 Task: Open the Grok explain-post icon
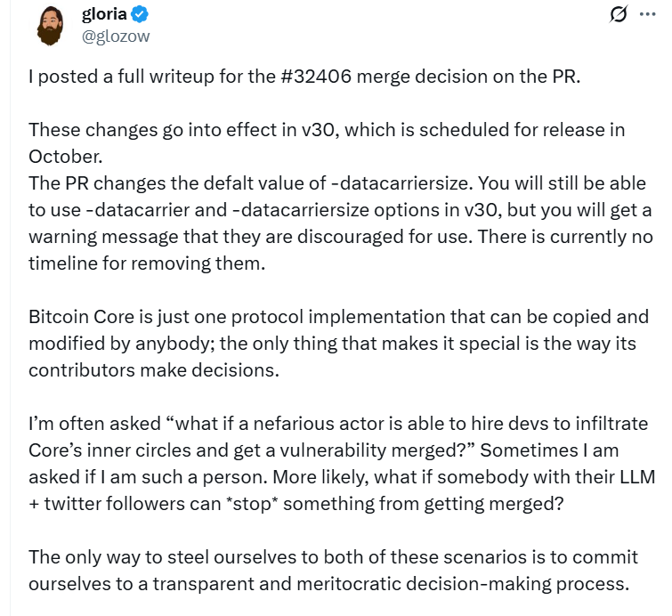coord(618,14)
